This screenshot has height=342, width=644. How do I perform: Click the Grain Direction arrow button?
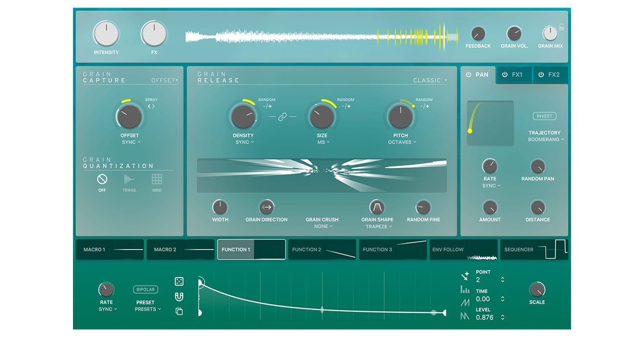(266, 207)
